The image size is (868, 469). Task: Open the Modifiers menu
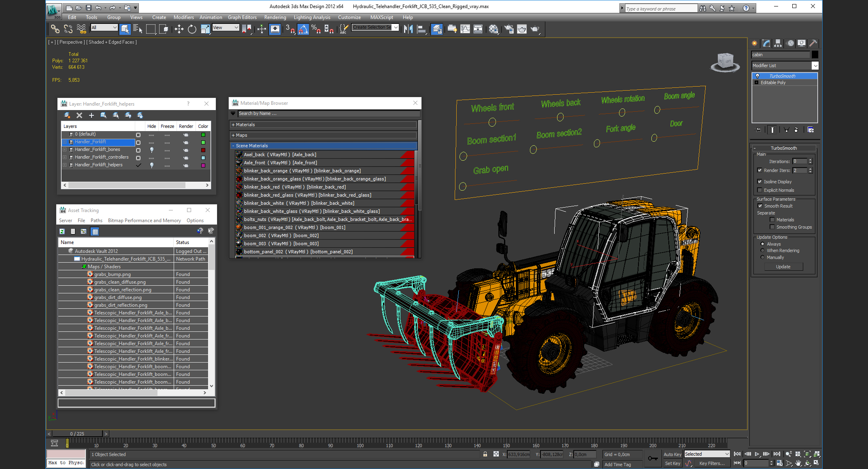[183, 17]
